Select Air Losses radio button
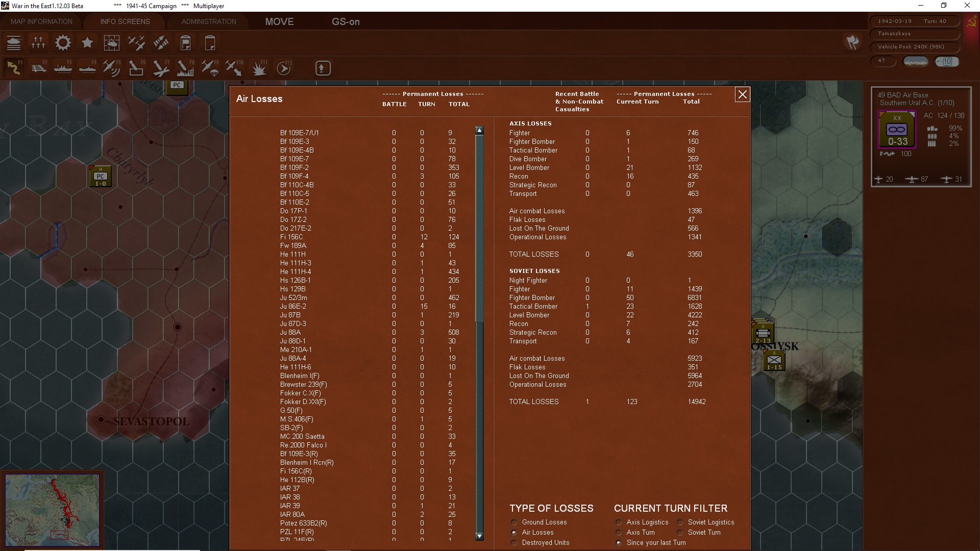The width and height of the screenshot is (980, 551). tap(514, 533)
